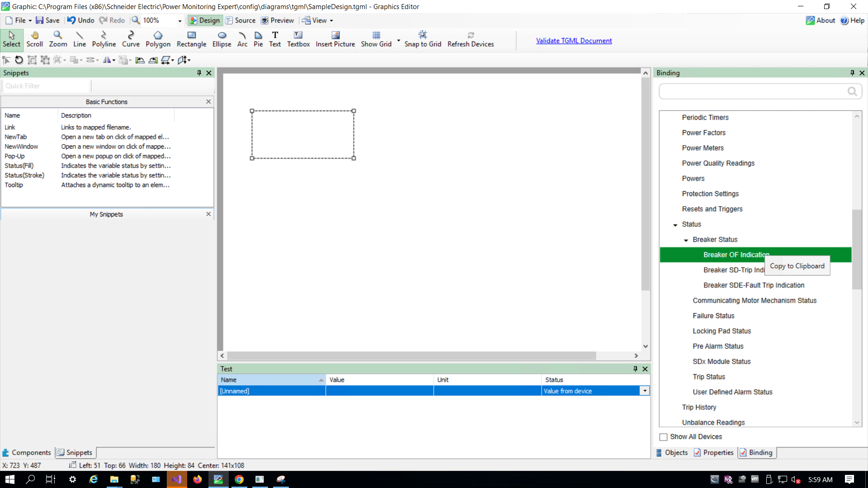Check the Show All Devices checkbox
The image size is (868, 488).
(x=663, y=437)
